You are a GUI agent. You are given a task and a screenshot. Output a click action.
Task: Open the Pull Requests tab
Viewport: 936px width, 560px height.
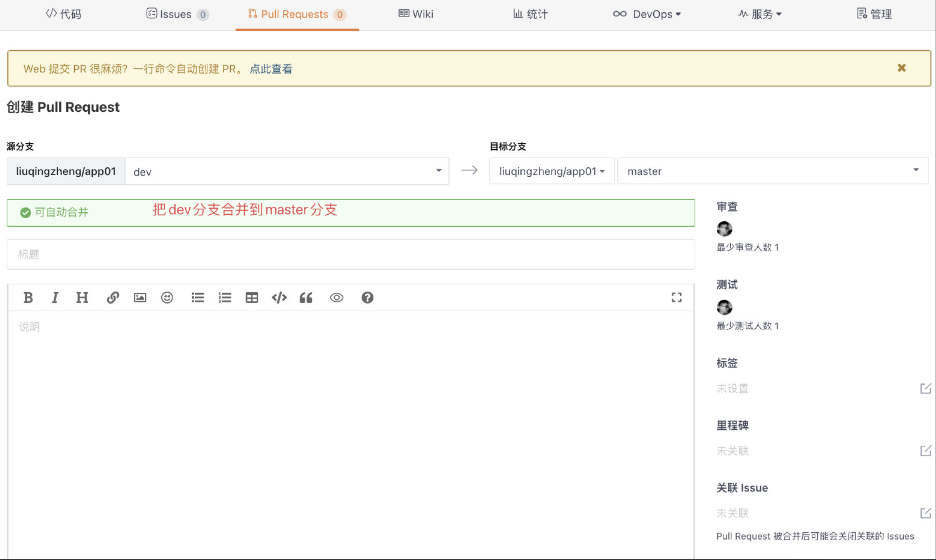(x=297, y=14)
